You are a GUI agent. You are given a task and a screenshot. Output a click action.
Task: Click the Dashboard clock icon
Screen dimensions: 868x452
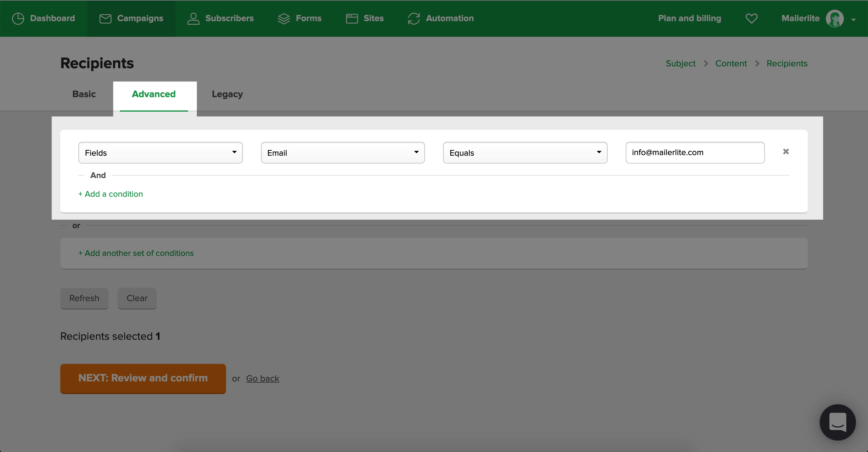tap(18, 18)
